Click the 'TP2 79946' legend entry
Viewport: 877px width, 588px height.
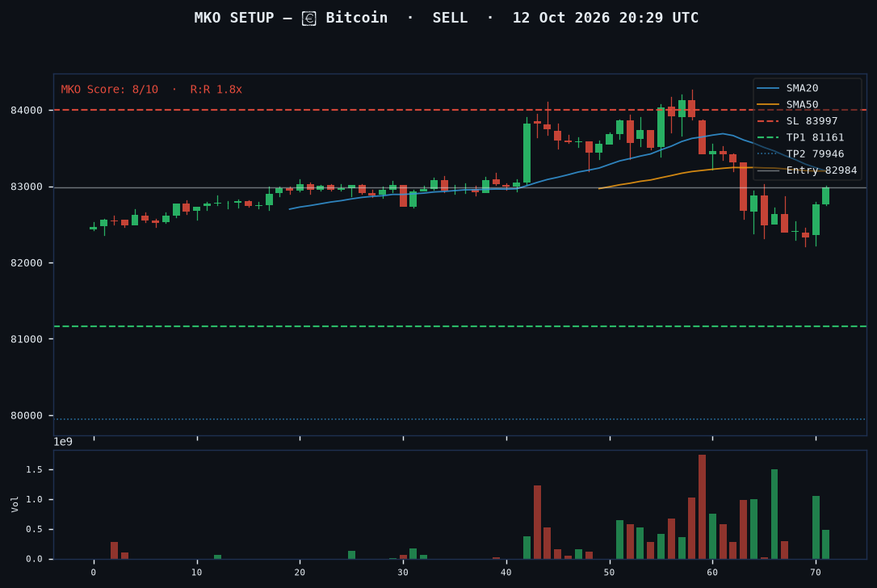pyautogui.click(x=800, y=153)
